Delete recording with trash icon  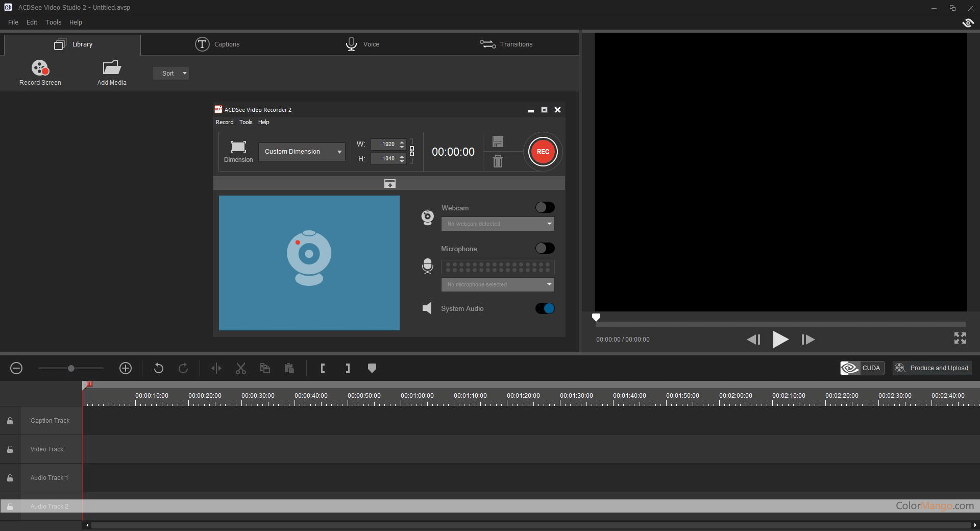click(498, 161)
